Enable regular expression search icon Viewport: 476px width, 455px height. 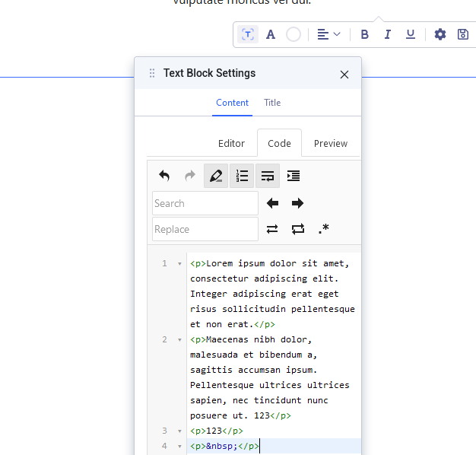[x=324, y=228]
